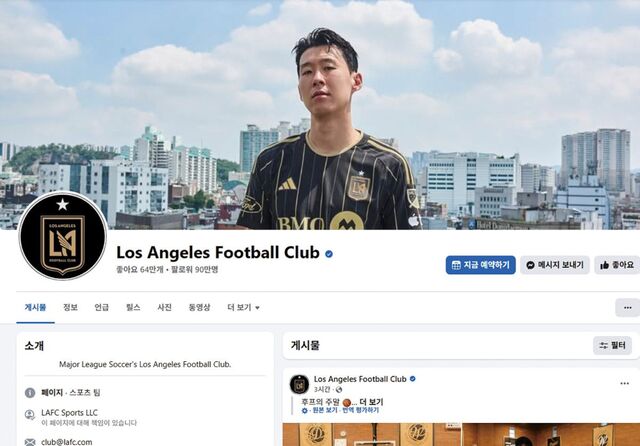The height and width of the screenshot is (446, 640).
Task: Click the blue verified badge beside page name
Action: pyautogui.click(x=329, y=254)
